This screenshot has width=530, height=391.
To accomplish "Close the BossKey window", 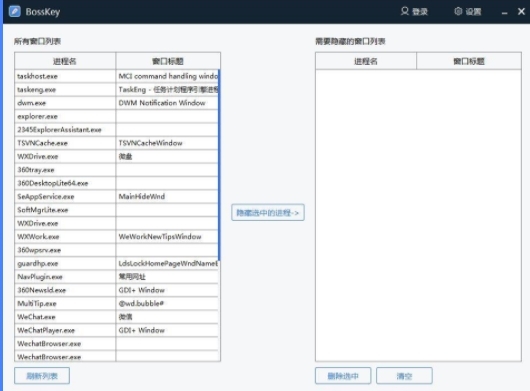I will click(521, 11).
